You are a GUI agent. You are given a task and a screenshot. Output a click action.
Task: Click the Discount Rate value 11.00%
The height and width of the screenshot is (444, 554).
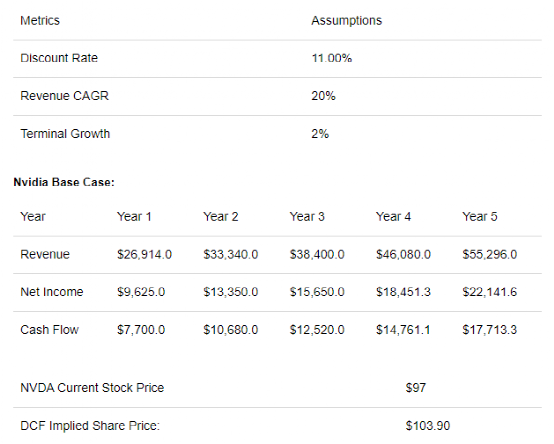(x=331, y=58)
